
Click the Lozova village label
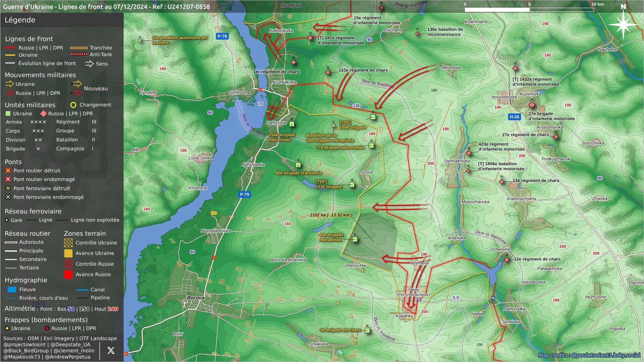coord(366,172)
